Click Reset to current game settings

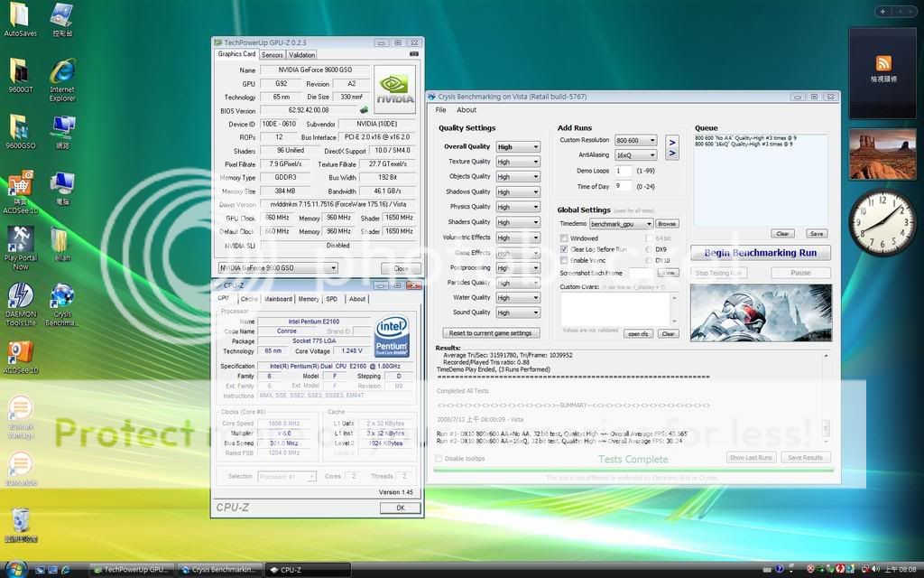coord(491,333)
